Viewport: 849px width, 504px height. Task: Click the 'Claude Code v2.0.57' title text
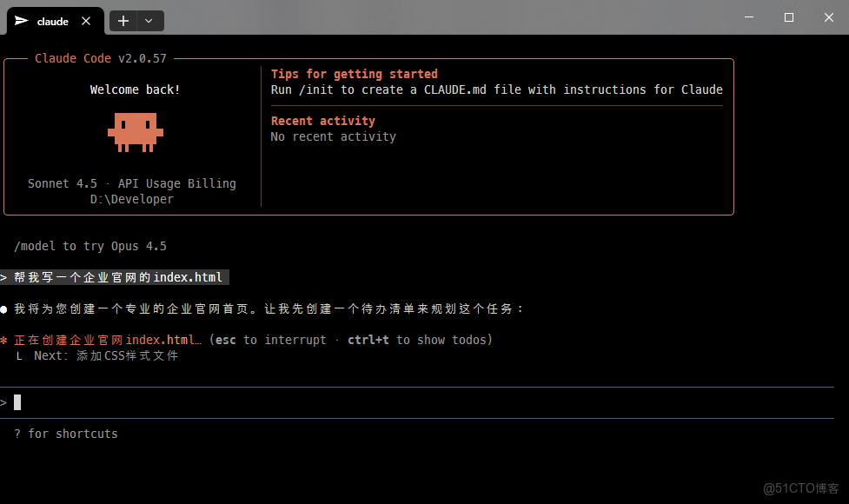click(x=101, y=58)
